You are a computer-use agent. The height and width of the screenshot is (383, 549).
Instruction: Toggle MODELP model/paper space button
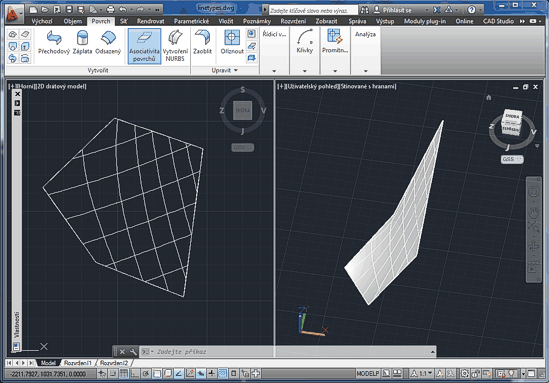[367, 374]
